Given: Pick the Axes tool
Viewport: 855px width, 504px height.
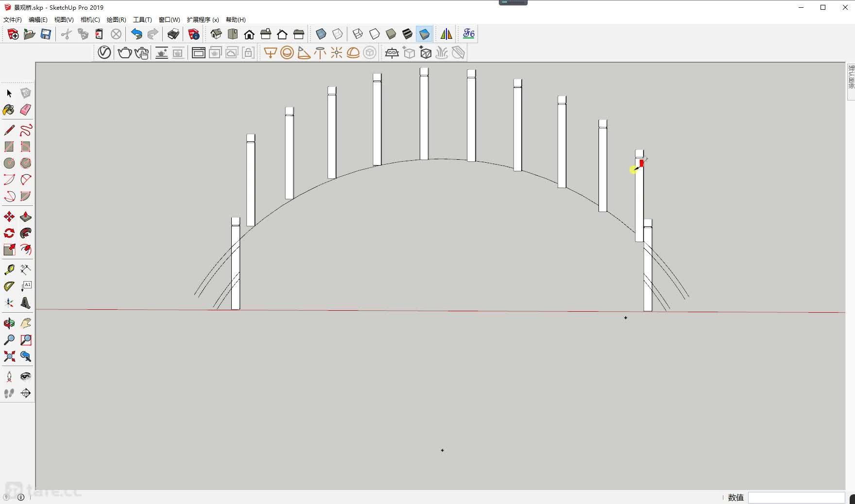Looking at the screenshot, I should coord(9,303).
